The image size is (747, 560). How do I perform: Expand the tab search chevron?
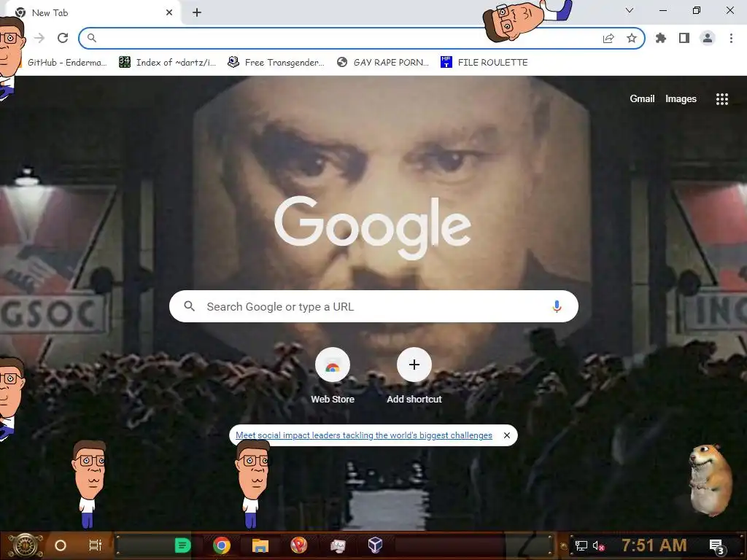tap(630, 10)
